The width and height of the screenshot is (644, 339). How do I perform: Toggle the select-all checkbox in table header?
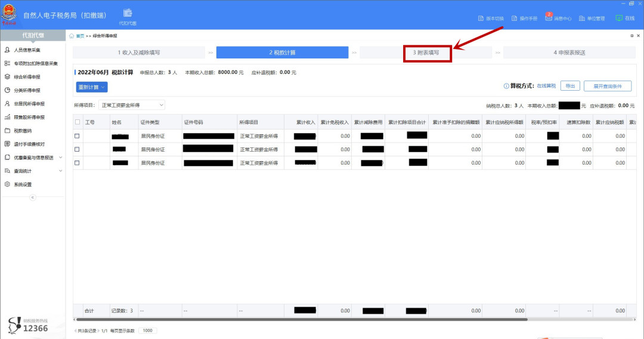(78, 122)
